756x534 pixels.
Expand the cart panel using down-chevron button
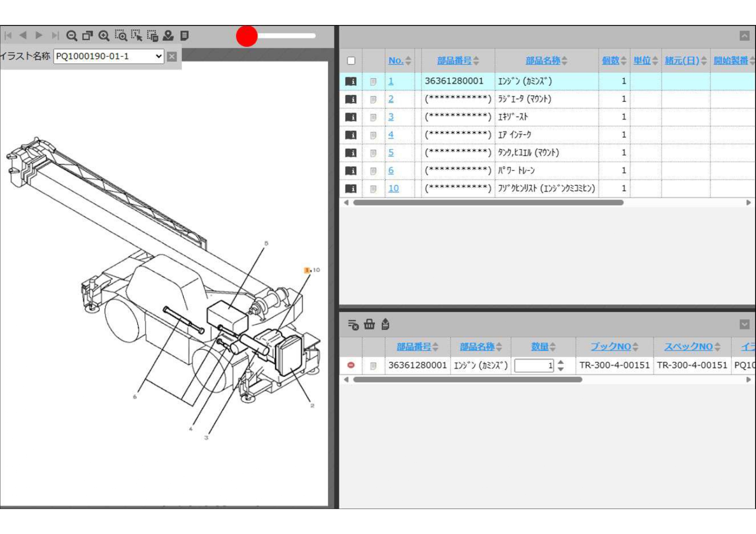[x=744, y=324]
